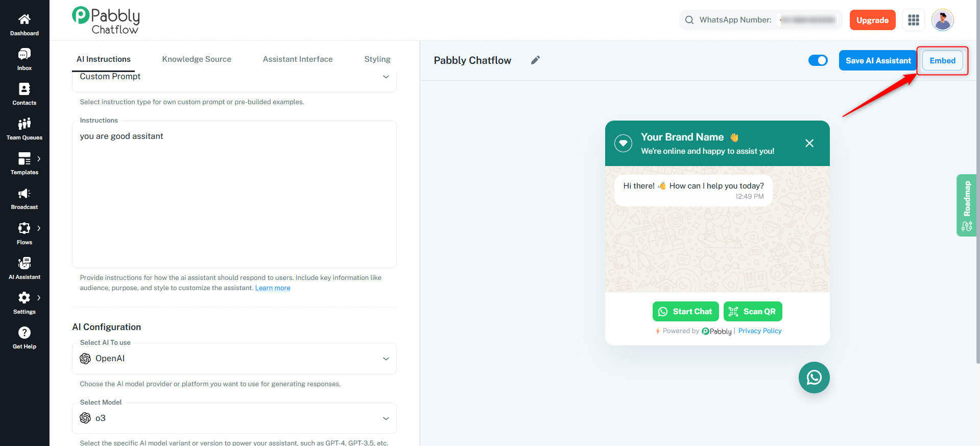Open the apps grid icon
This screenshot has width=980, height=446.
click(x=914, y=20)
